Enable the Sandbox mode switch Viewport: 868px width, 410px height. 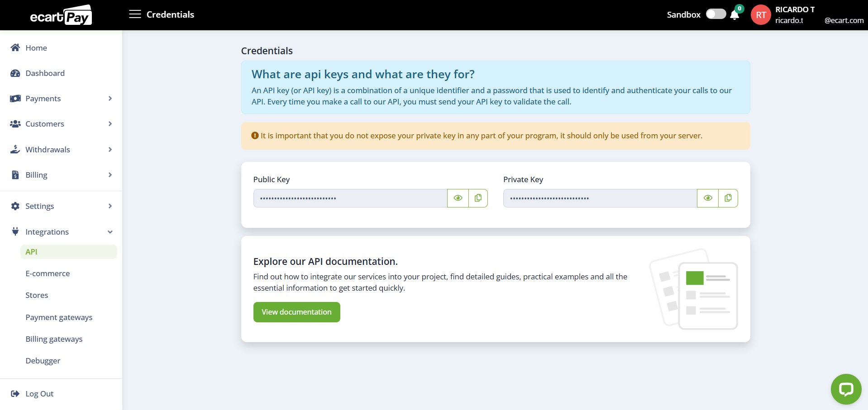point(715,14)
